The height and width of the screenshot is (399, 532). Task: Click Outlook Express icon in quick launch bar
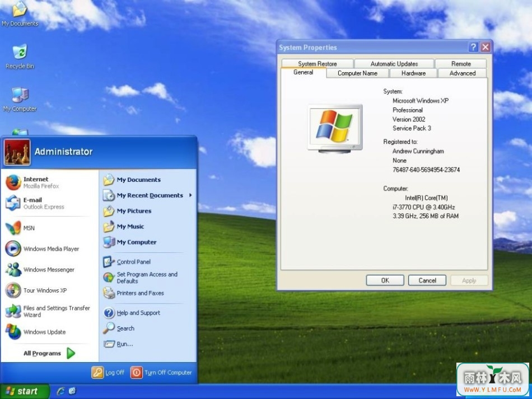click(x=72, y=391)
